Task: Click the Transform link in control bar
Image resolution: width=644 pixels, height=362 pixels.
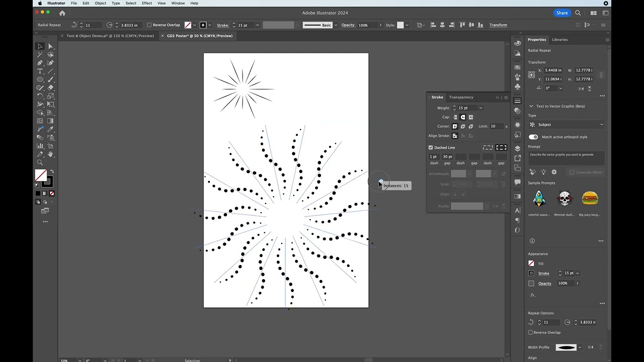Action: point(498,25)
